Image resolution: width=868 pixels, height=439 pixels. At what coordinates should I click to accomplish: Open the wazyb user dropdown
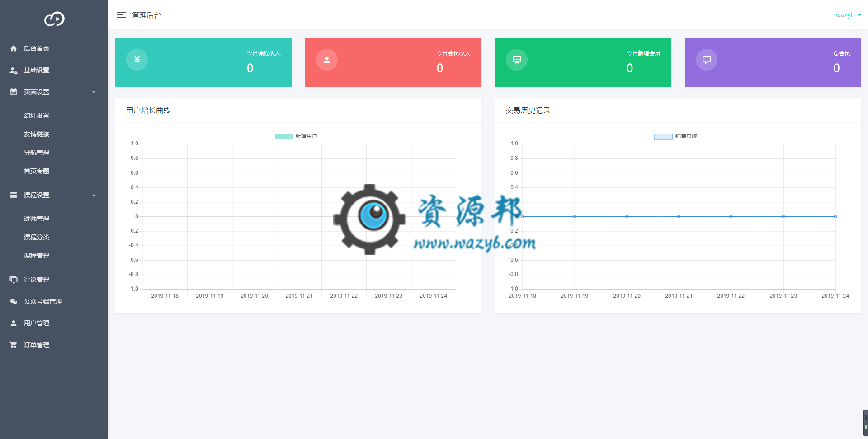(x=848, y=15)
